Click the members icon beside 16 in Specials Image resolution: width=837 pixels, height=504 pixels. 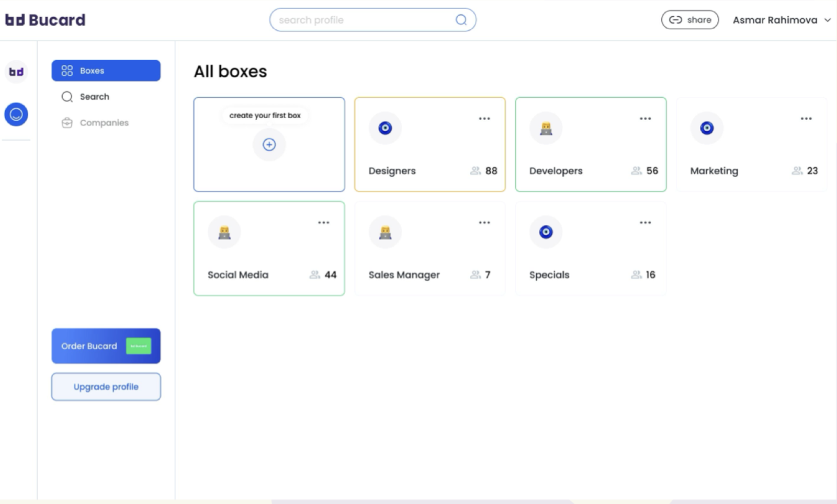636,274
